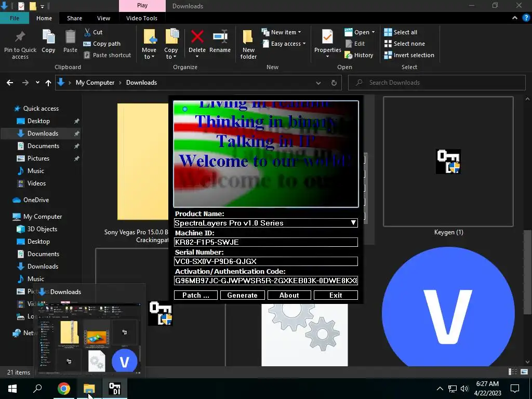Click the Paste ribbon icon

coord(70,42)
